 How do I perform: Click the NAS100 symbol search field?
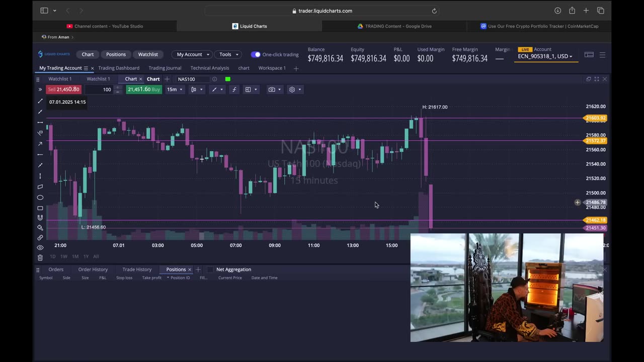[x=192, y=79]
